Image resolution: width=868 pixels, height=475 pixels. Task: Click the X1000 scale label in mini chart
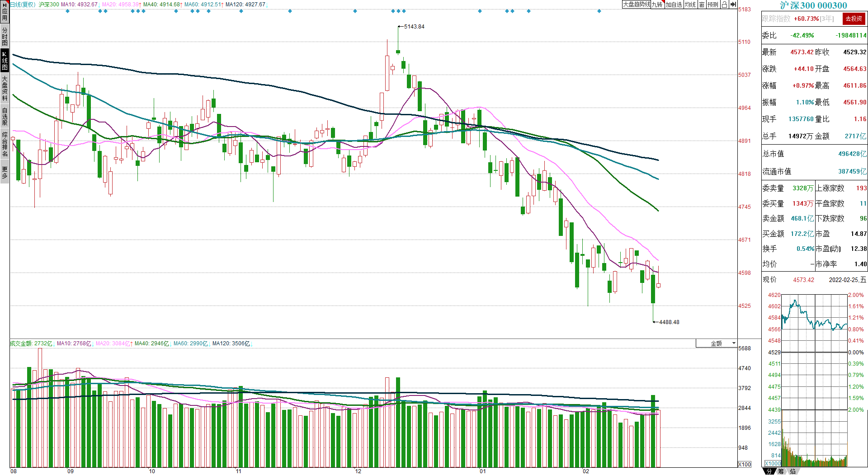[773, 463]
